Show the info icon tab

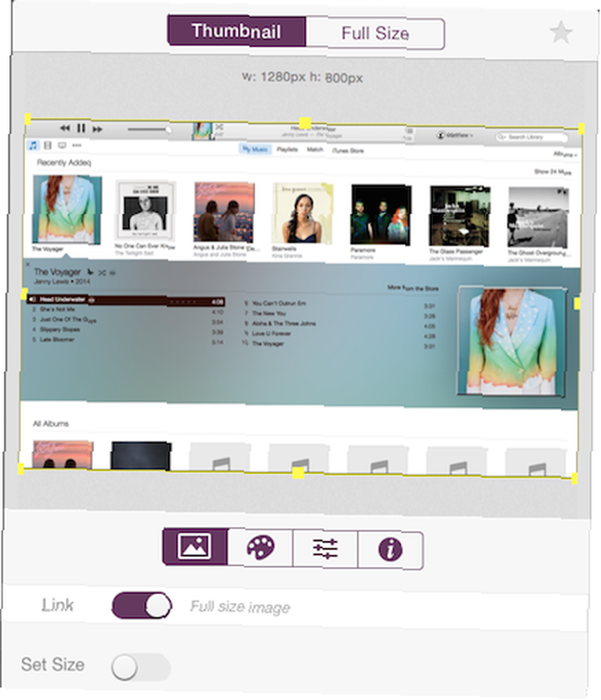390,550
